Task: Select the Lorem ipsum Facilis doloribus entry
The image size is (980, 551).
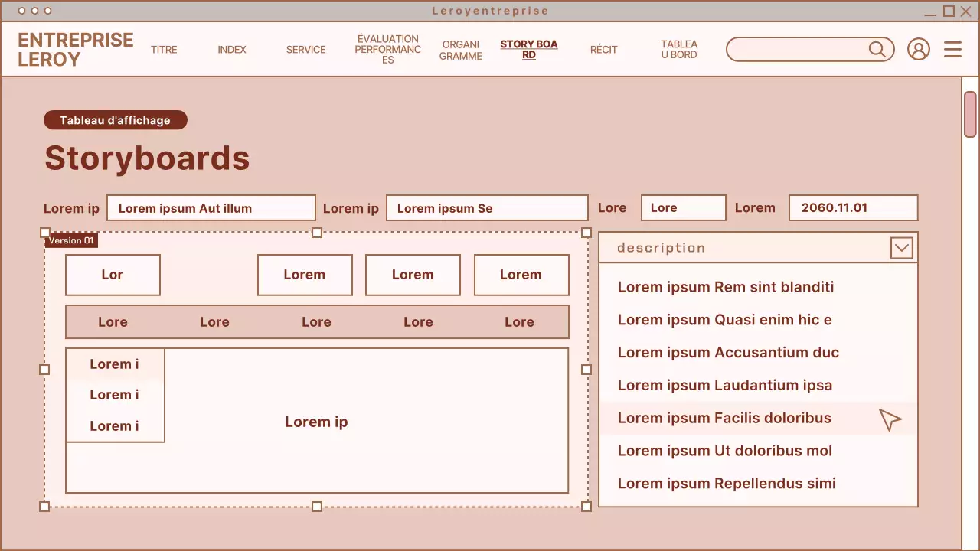Action: [724, 418]
